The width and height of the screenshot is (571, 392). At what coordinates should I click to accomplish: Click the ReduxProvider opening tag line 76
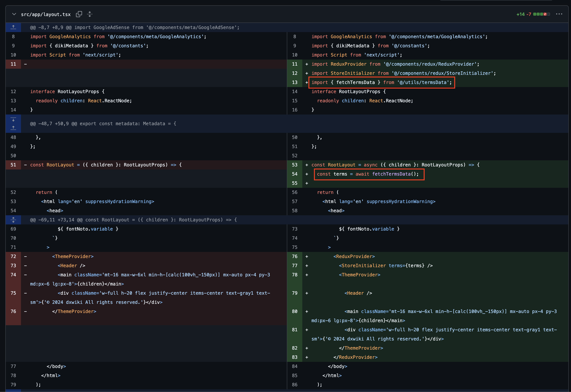point(354,256)
